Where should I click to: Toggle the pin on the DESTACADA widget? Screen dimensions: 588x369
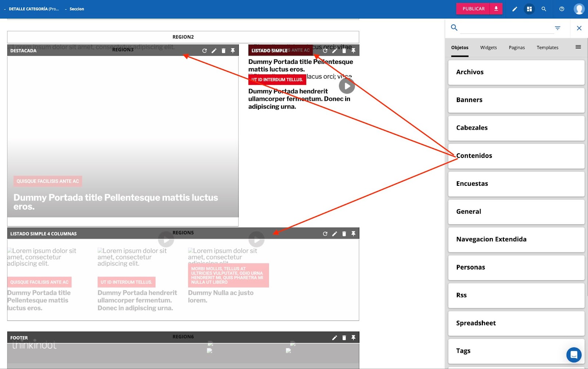233,51
